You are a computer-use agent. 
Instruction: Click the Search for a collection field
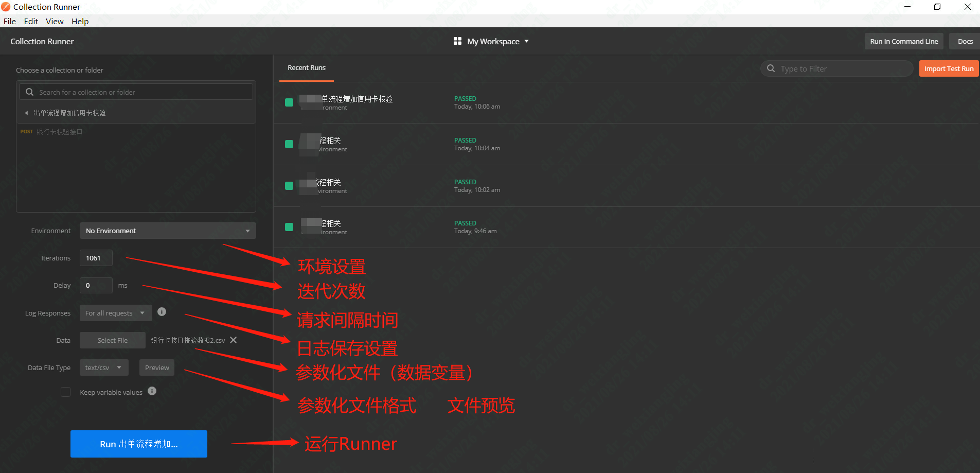tap(136, 92)
